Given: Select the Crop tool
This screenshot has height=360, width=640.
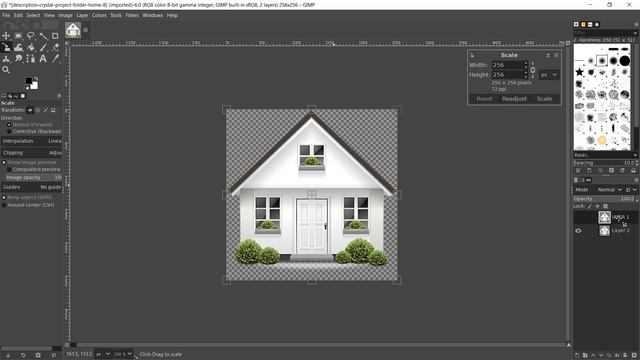Looking at the screenshot, I should point(55,36).
